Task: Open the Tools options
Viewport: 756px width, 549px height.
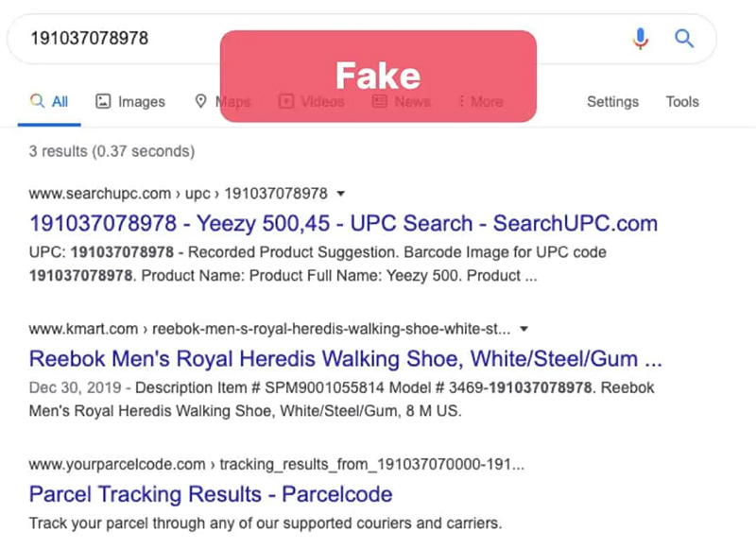Action: [x=682, y=102]
